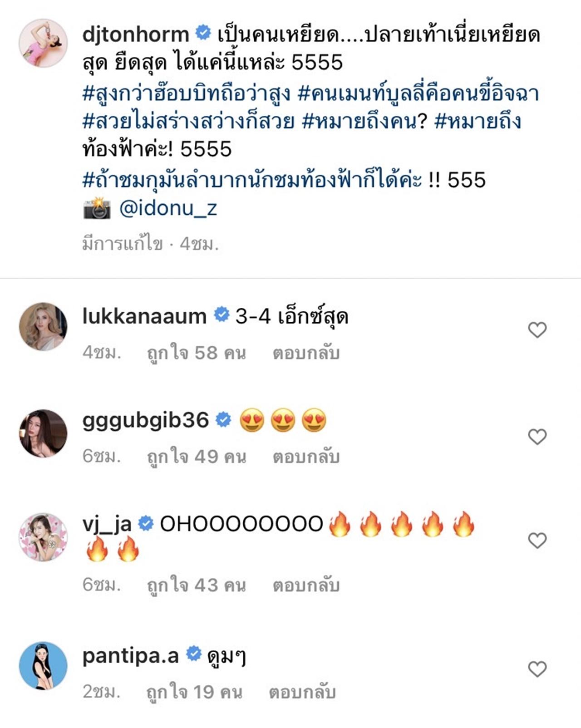View 43 likes on vj_ja comment
This screenshot has height=728, width=581.
(x=196, y=585)
